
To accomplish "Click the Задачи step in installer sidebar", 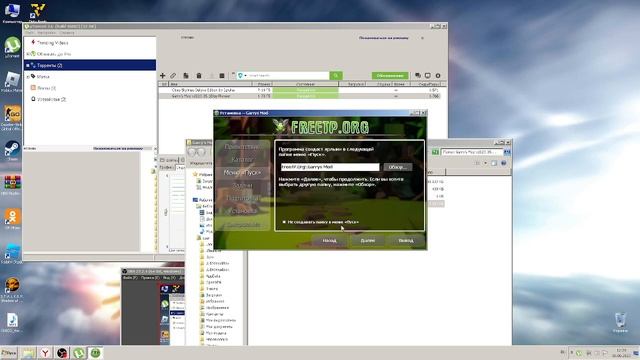I will tap(242, 186).
